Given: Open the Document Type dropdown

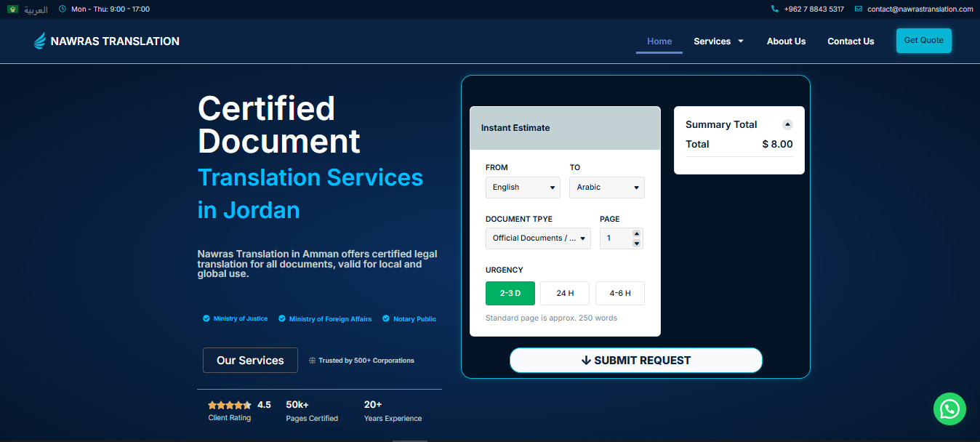Looking at the screenshot, I should tap(538, 238).
